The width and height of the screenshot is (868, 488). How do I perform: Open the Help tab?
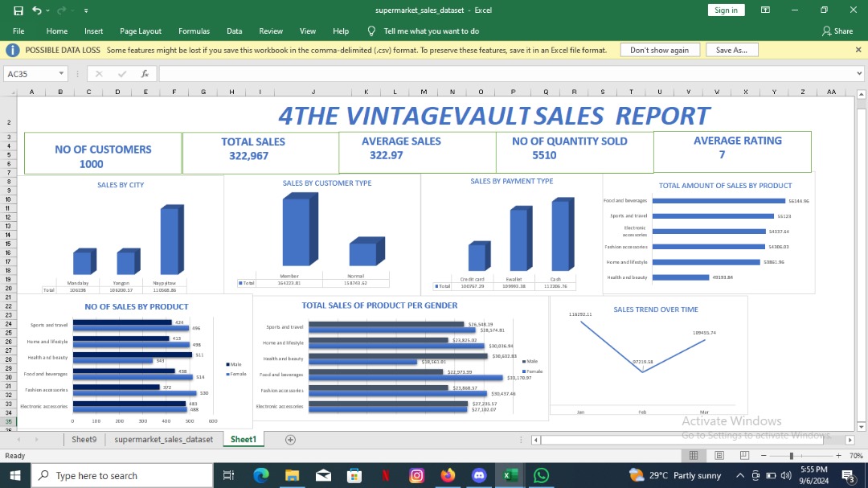(341, 31)
